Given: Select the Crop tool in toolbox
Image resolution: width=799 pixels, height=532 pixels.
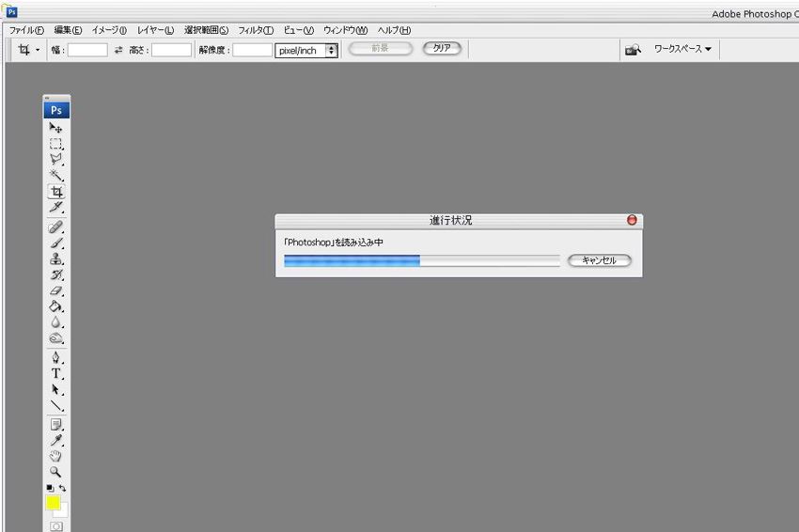Looking at the screenshot, I should (56, 192).
